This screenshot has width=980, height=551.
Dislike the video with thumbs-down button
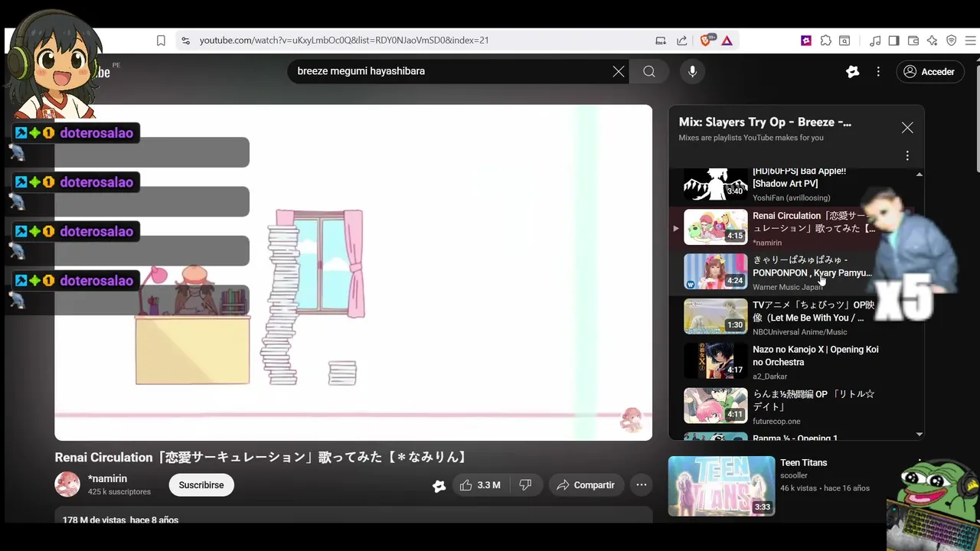[525, 485]
